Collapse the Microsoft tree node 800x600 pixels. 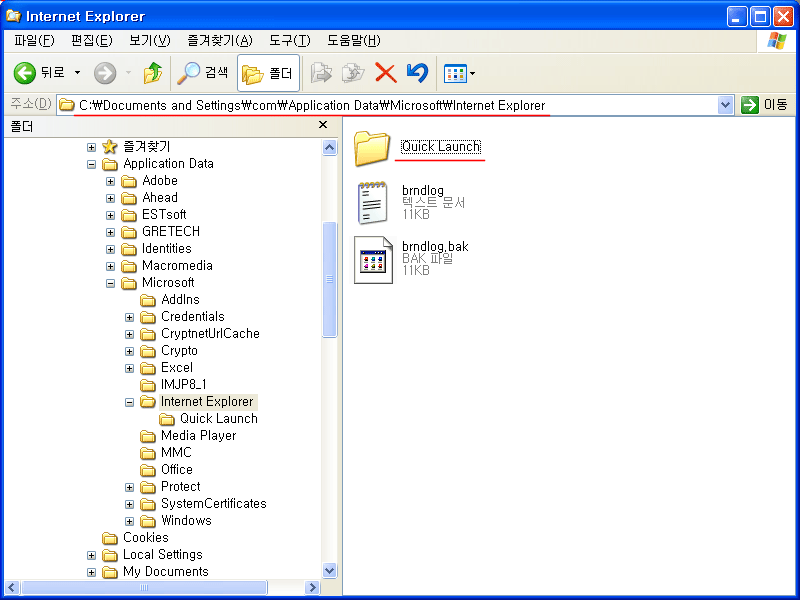pyautogui.click(x=110, y=284)
